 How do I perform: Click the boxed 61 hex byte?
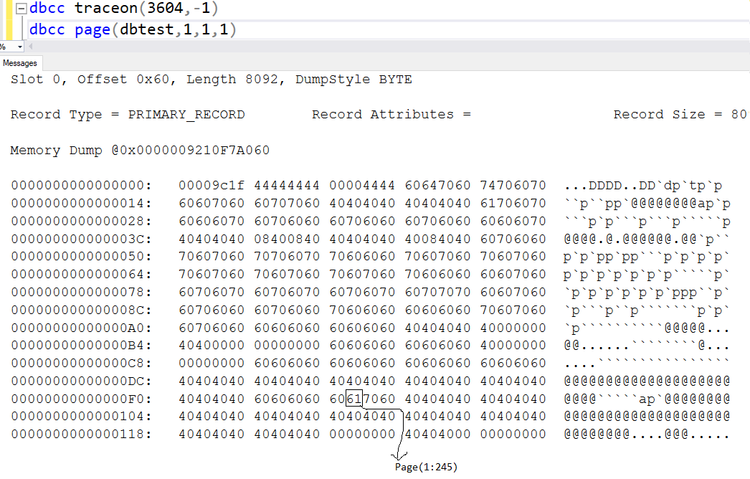[x=354, y=399]
